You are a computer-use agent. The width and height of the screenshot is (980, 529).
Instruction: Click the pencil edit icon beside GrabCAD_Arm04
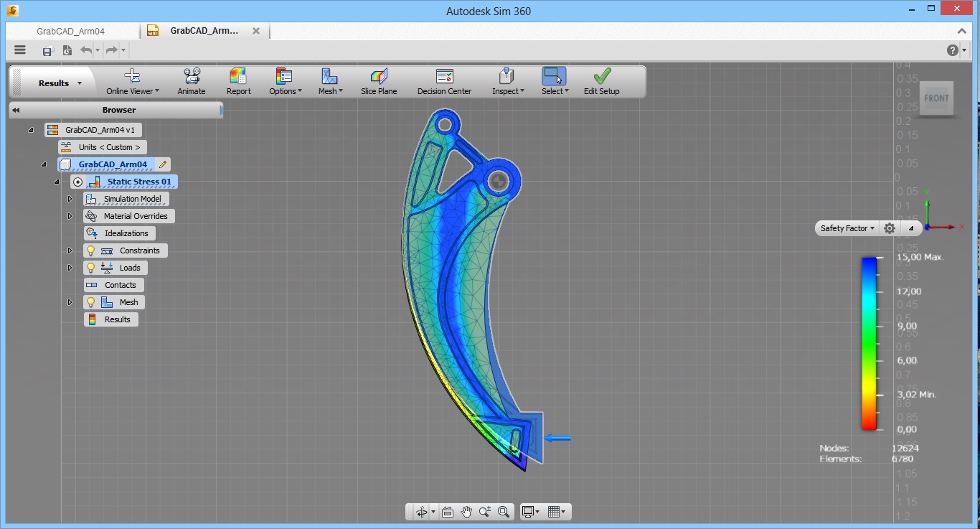[163, 164]
